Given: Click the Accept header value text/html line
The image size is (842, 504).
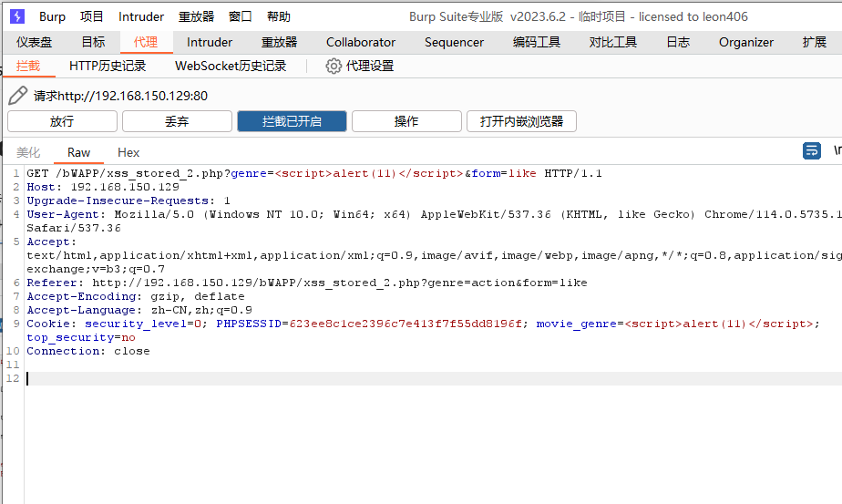Looking at the screenshot, I should 434,255.
